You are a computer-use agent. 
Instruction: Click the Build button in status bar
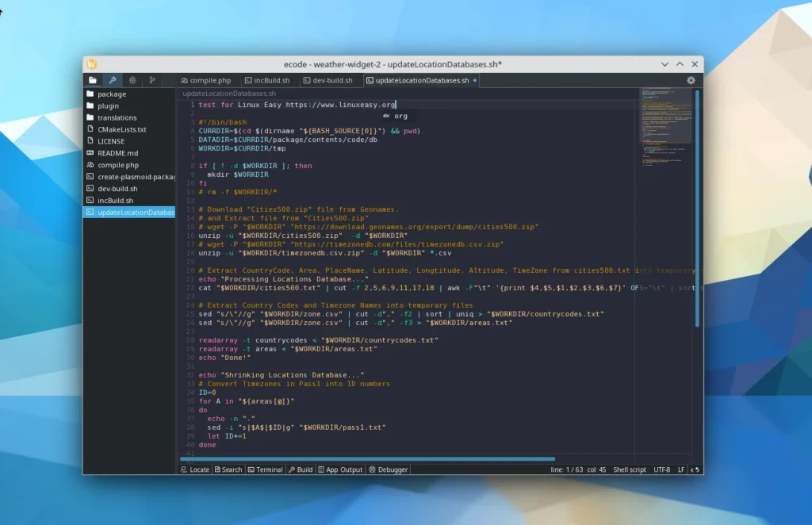301,469
